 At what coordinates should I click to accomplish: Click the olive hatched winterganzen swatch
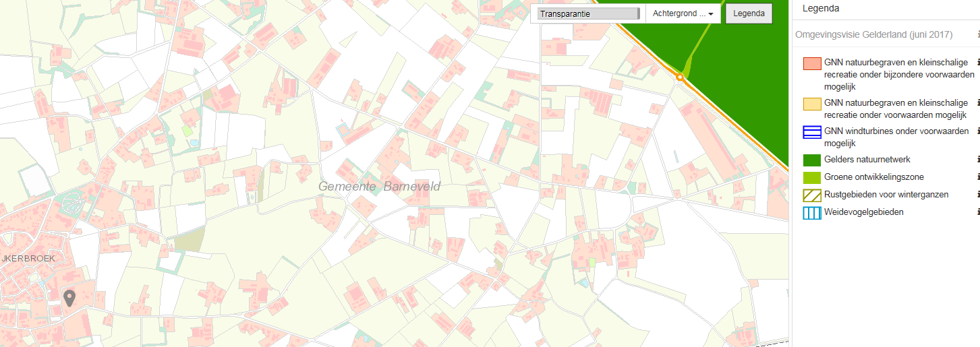pyautogui.click(x=812, y=195)
